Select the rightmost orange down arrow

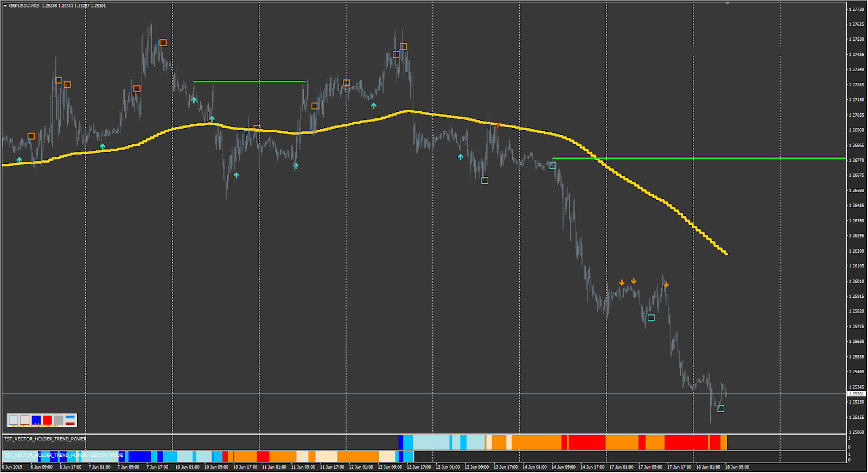pos(666,284)
